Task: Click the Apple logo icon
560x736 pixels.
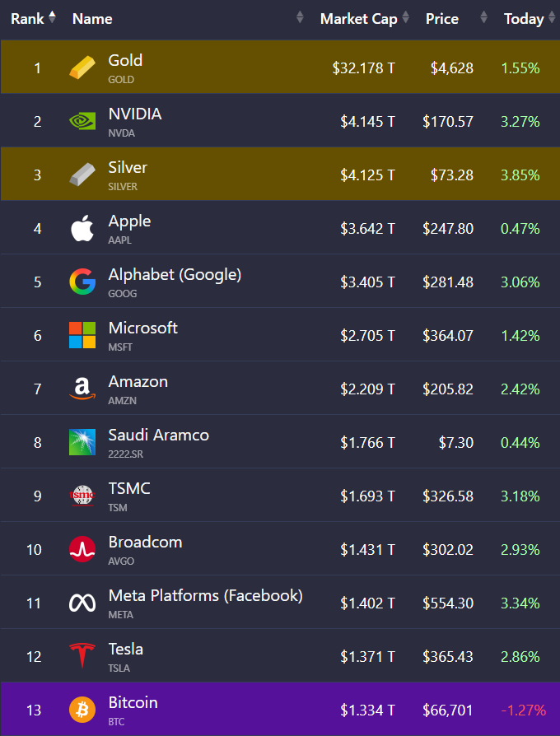Action: [82, 228]
